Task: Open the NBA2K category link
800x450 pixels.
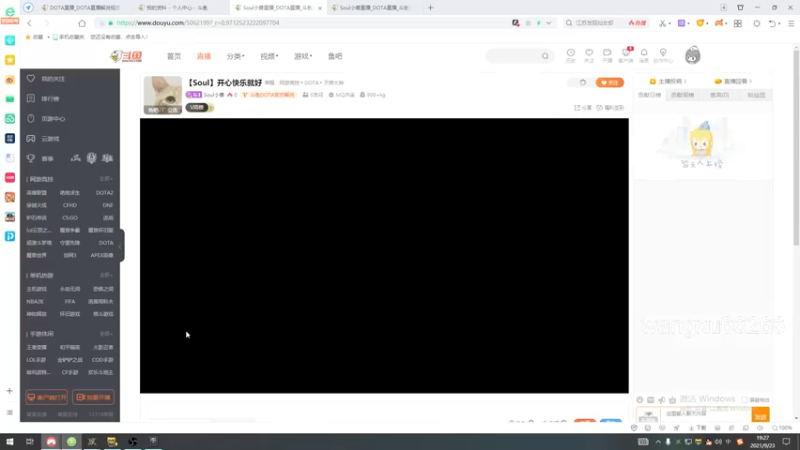Action: click(35, 302)
